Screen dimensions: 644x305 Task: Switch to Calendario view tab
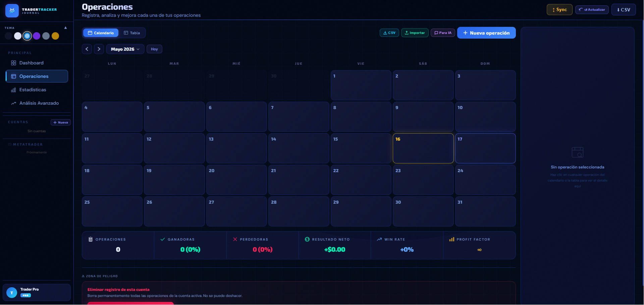click(101, 33)
